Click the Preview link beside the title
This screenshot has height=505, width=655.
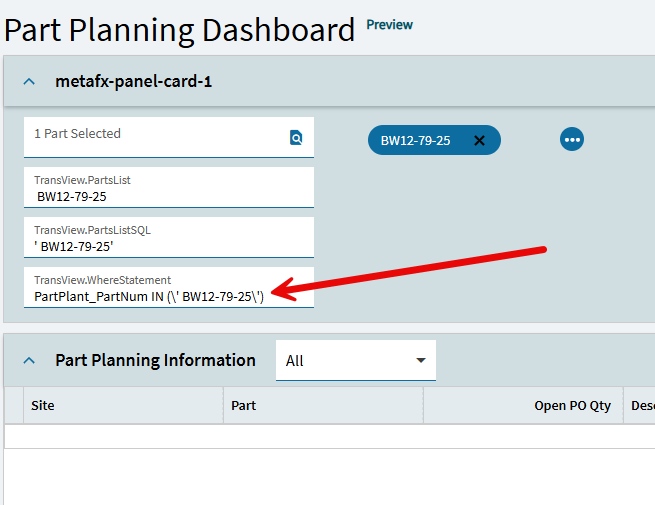click(389, 25)
